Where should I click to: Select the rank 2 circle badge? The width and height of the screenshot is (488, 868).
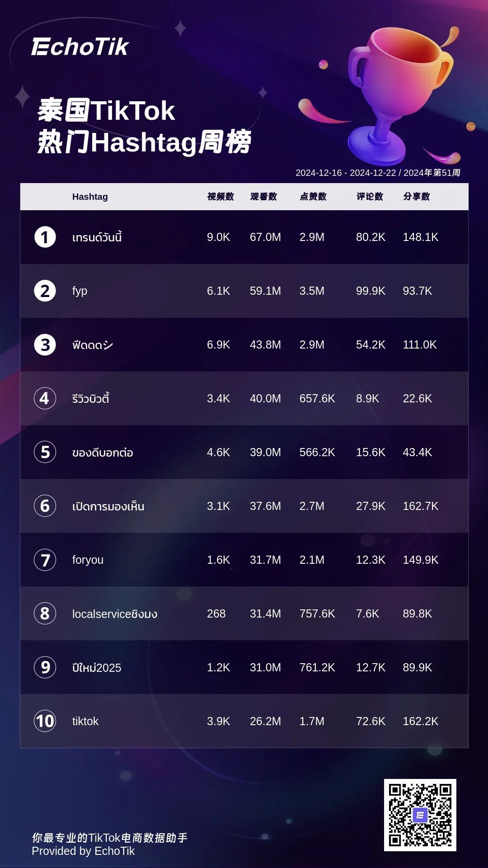[x=45, y=291]
